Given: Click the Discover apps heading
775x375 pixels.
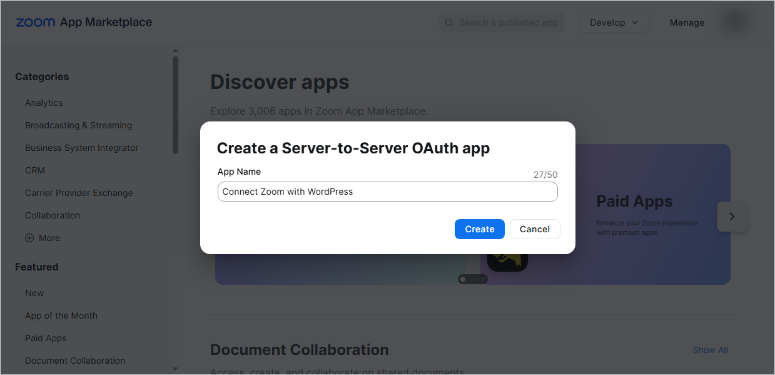Looking at the screenshot, I should pos(280,82).
